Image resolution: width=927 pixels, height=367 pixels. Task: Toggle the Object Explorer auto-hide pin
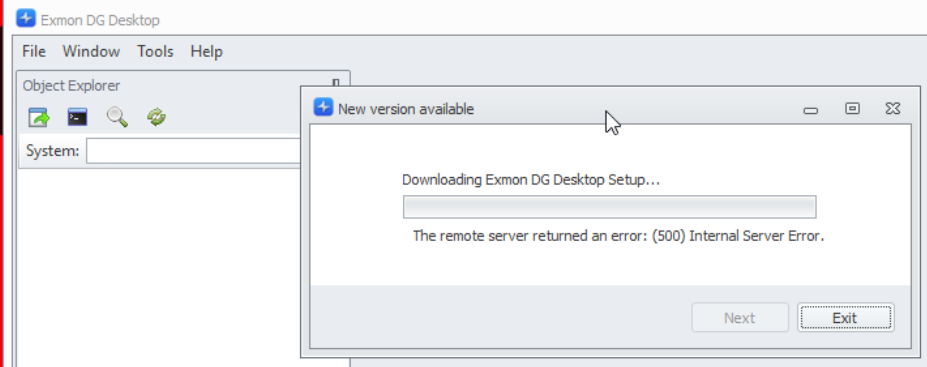tap(336, 85)
